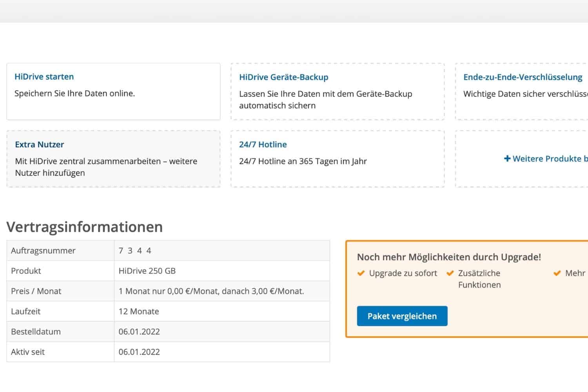Image resolution: width=588 pixels, height=392 pixels.
Task: Click the Laufzeit label cell
Action: 60,312
